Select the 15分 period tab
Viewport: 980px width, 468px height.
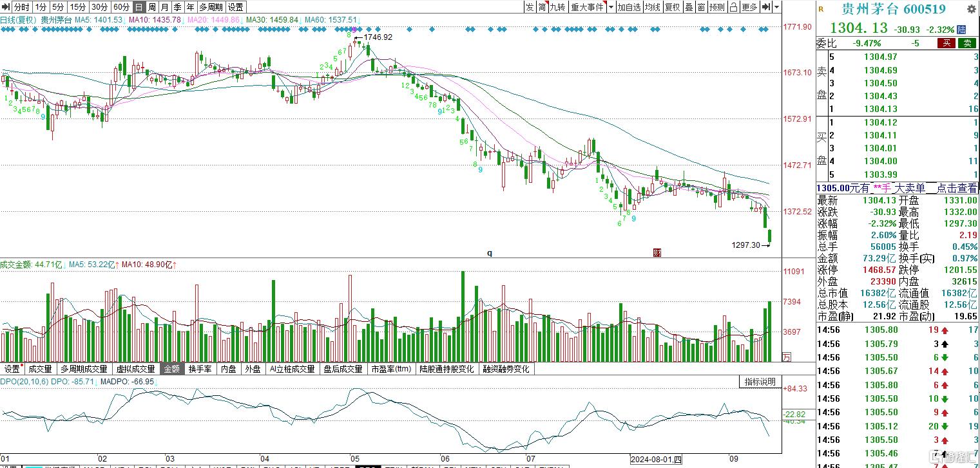click(77, 7)
